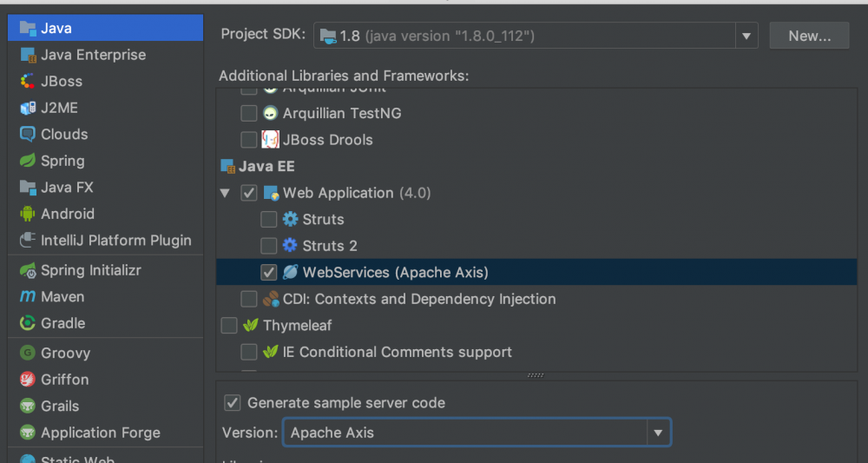868x463 pixels.
Task: Click the splitter grip below frameworks list
Action: click(536, 375)
